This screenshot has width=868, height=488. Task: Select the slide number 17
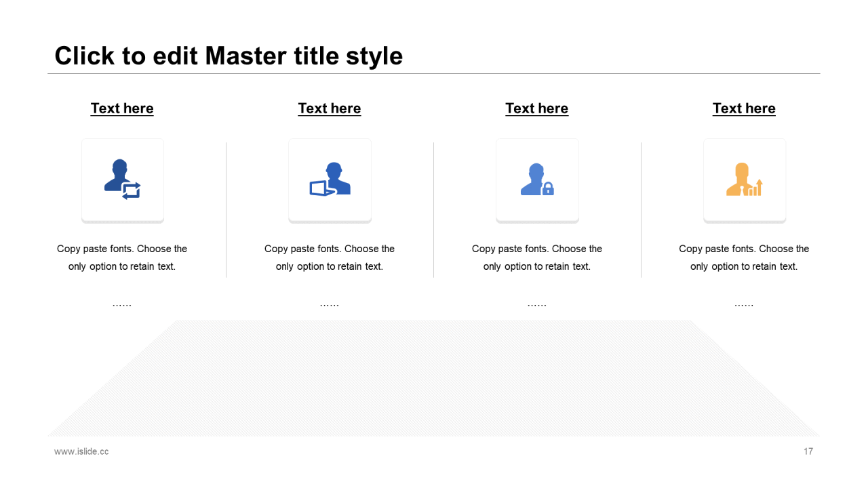[808, 451]
